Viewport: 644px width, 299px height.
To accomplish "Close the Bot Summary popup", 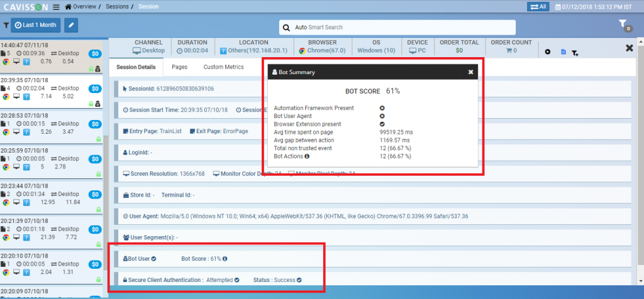I will click(470, 72).
